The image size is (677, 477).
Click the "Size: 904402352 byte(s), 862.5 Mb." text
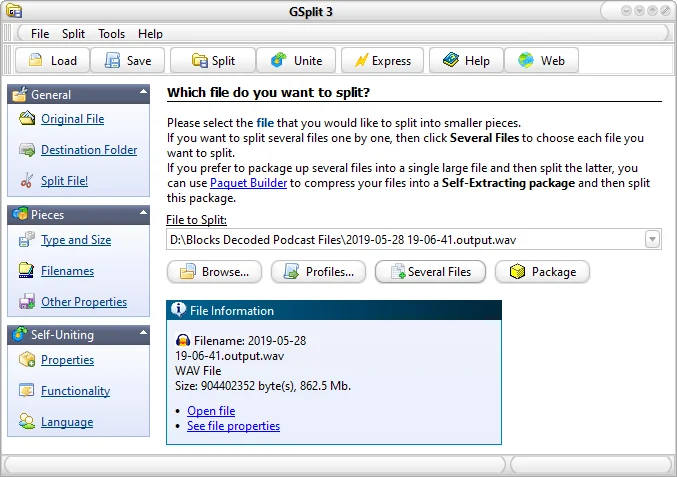(263, 385)
